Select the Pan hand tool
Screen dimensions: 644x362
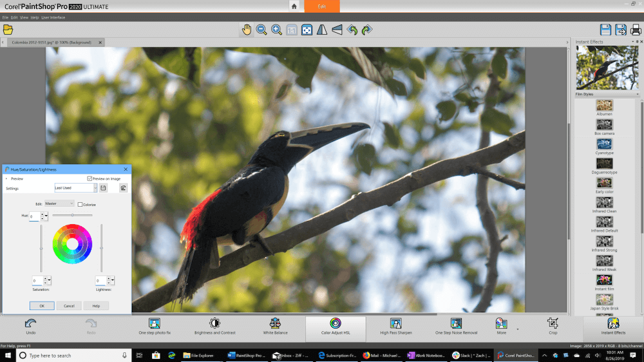click(x=247, y=30)
